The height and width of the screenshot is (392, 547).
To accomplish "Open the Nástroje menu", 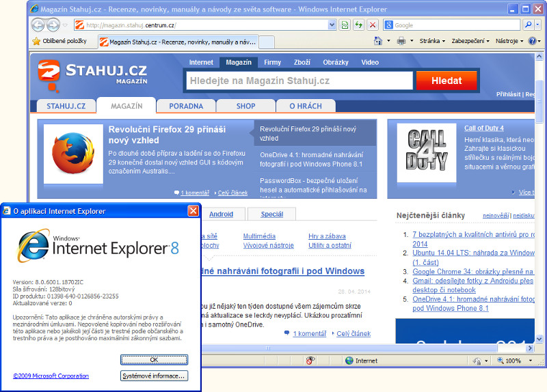I will (x=509, y=41).
